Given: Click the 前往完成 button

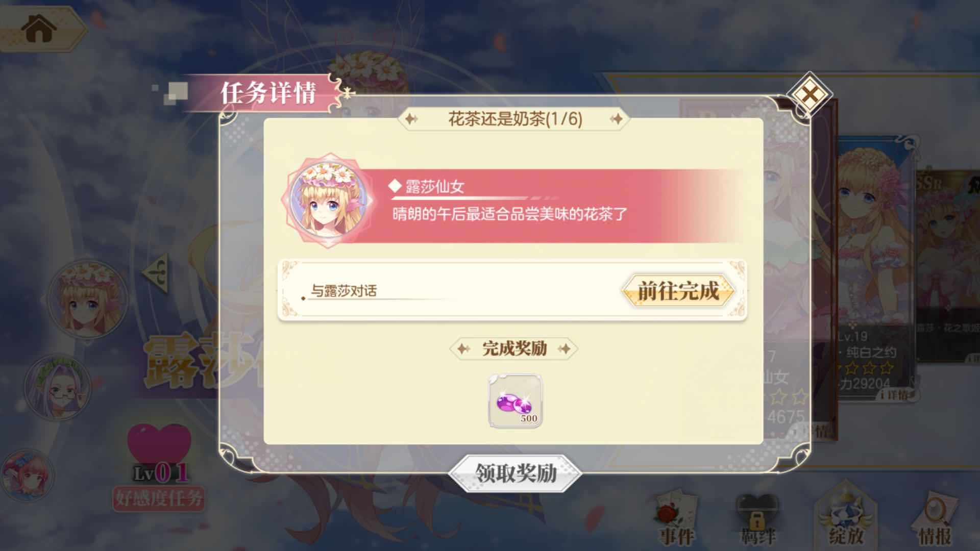Looking at the screenshot, I should pyautogui.click(x=678, y=291).
